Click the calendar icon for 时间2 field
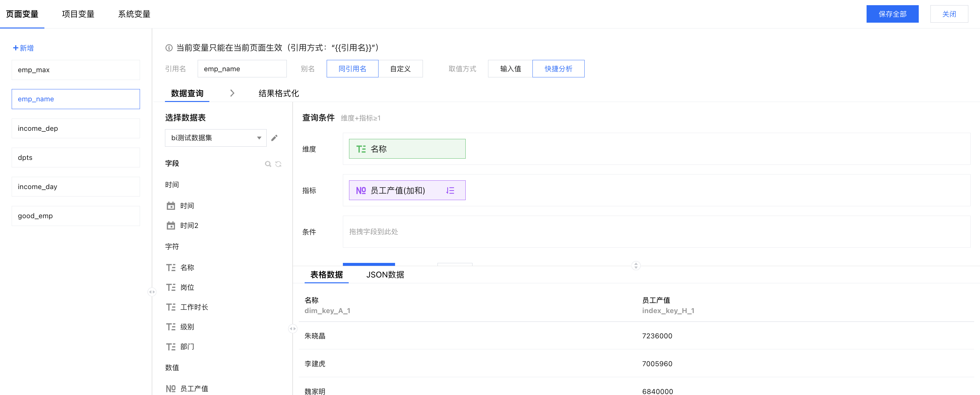Image resolution: width=980 pixels, height=395 pixels. click(171, 225)
